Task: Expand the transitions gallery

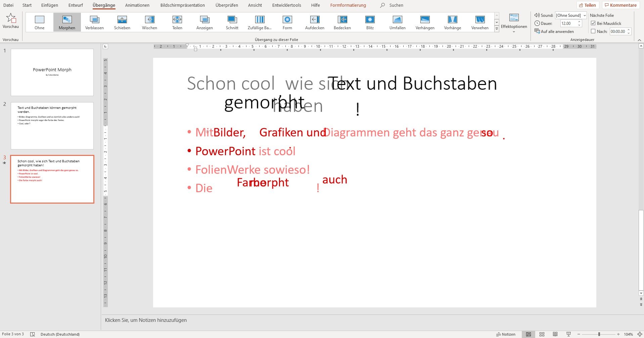Action: point(497,29)
